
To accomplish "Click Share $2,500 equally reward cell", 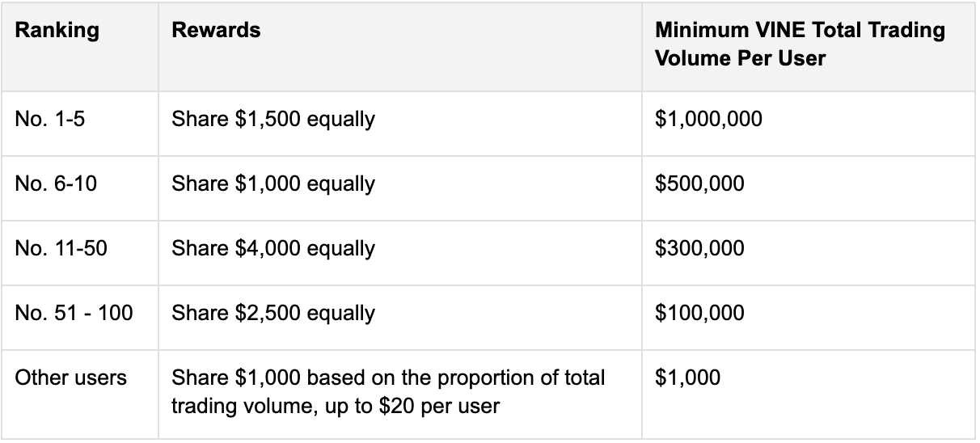I will point(273,313).
